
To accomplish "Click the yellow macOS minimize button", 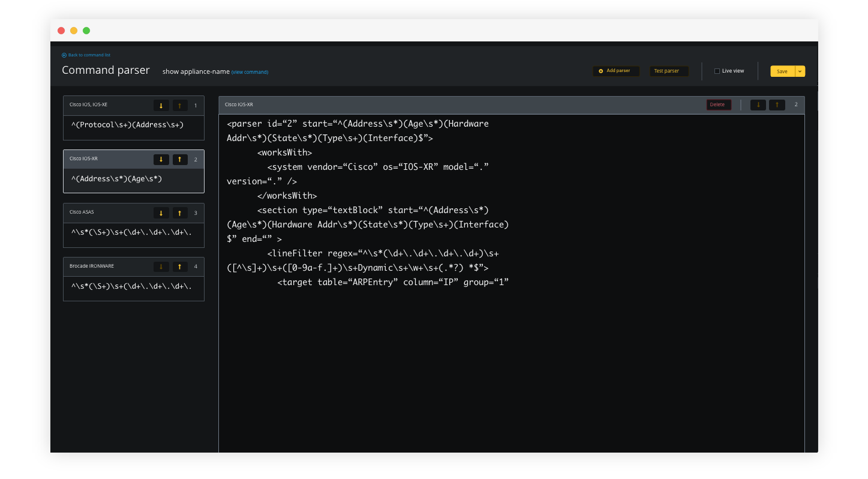I will (x=74, y=31).
